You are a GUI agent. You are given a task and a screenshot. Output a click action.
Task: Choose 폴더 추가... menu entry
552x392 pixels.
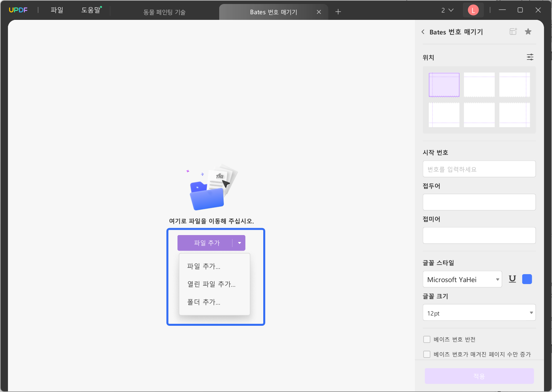pos(214,302)
